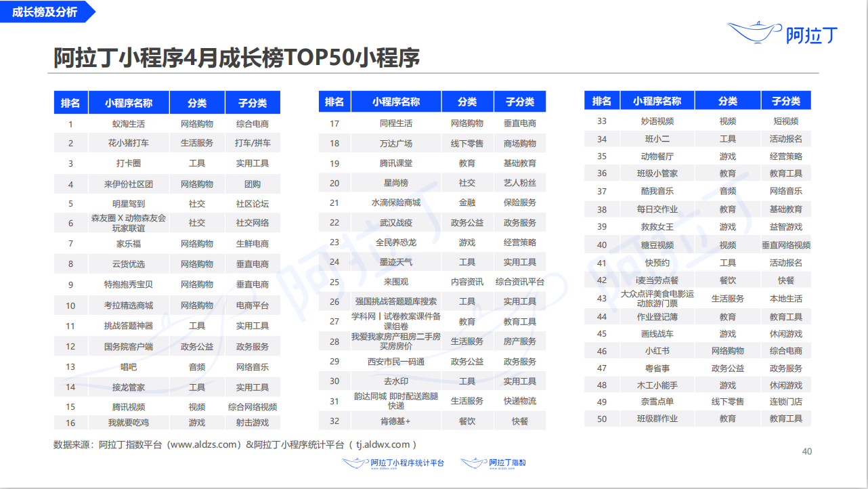This screenshot has width=868, height=489.
Task: Click 接龙管家 in rank 14 row
Action: (129, 387)
